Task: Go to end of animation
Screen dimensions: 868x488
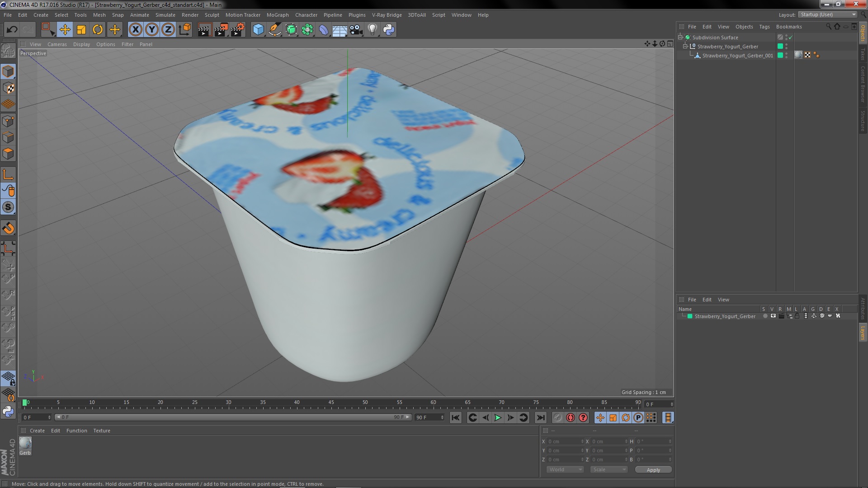Action: click(x=541, y=418)
